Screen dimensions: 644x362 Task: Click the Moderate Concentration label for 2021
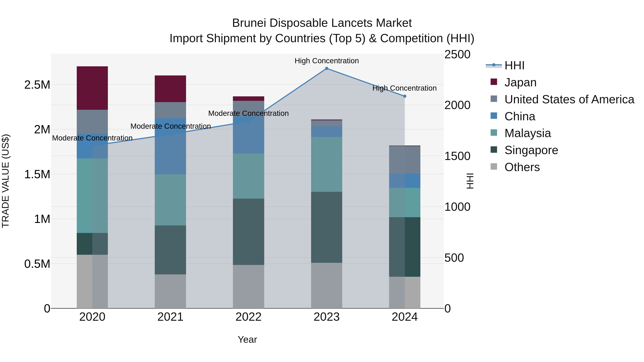click(170, 126)
